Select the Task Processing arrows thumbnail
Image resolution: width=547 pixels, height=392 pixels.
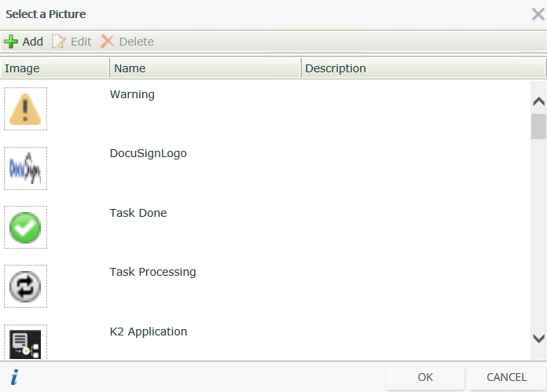(25, 286)
